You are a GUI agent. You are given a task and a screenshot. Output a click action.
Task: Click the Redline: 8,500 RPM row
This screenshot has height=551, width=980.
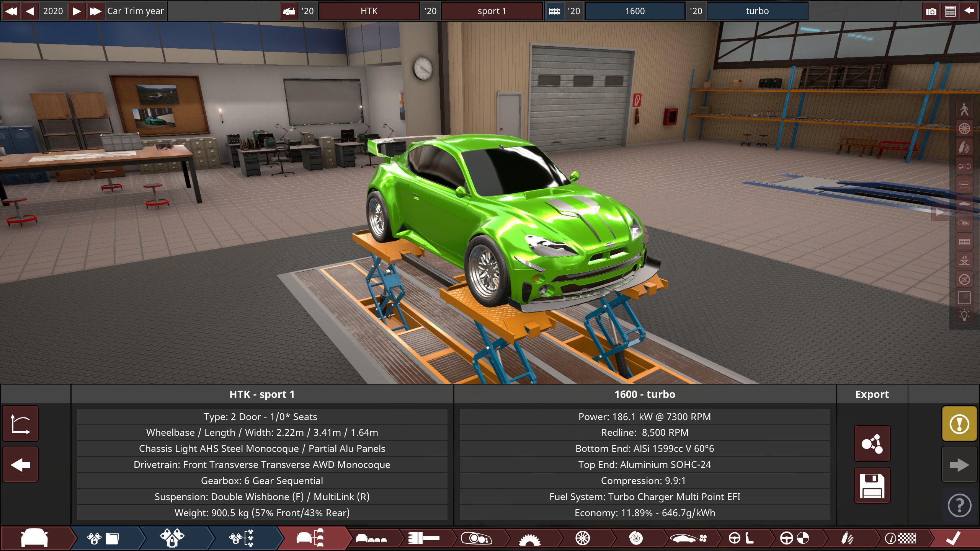pos(645,432)
